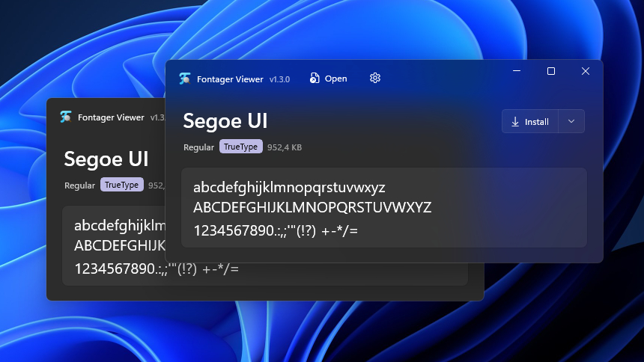Click the lowercase alphabet preview line
Image resolution: width=644 pixels, height=362 pixels.
click(289, 188)
